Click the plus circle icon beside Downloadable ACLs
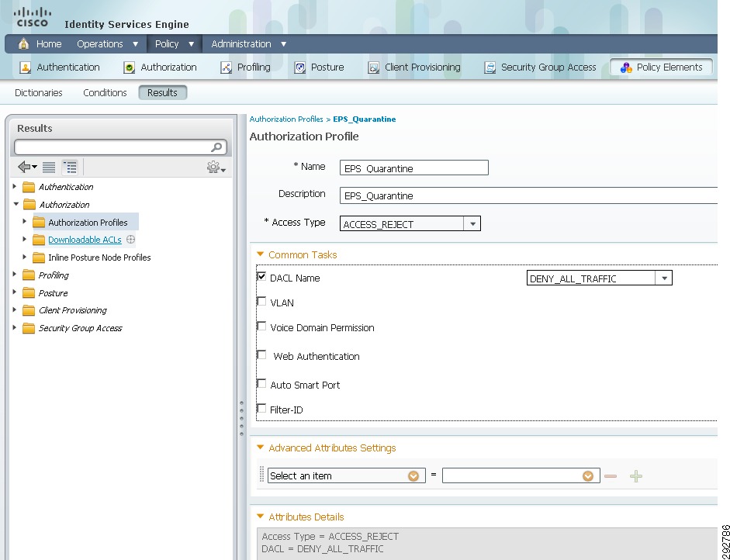The width and height of the screenshot is (730, 560). 131,239
